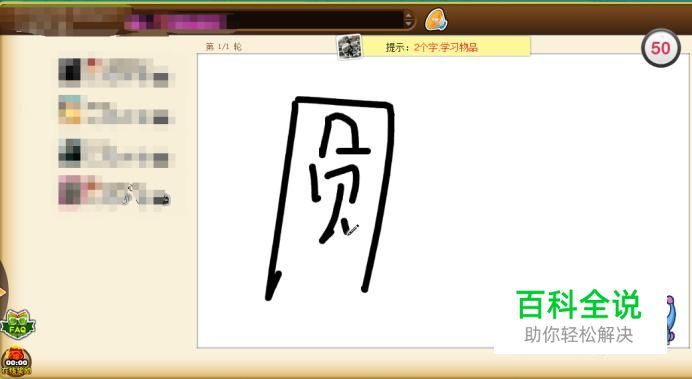Click the 00:00 online reward icon

pos(16,362)
